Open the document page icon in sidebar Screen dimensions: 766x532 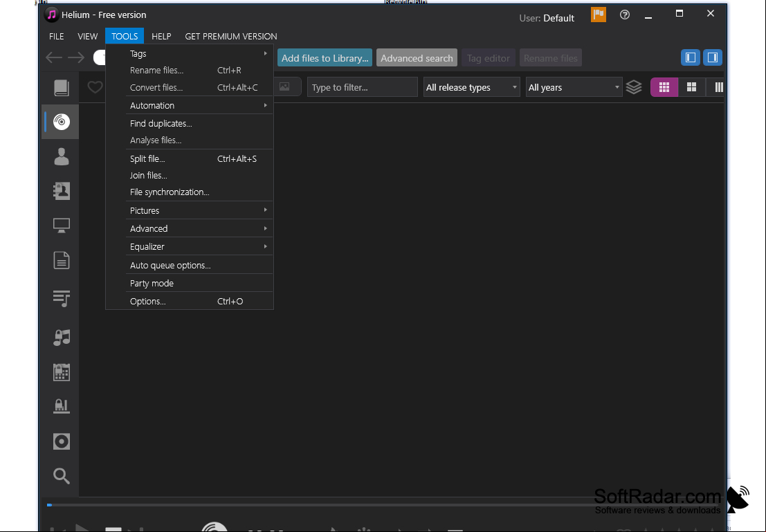[61, 260]
